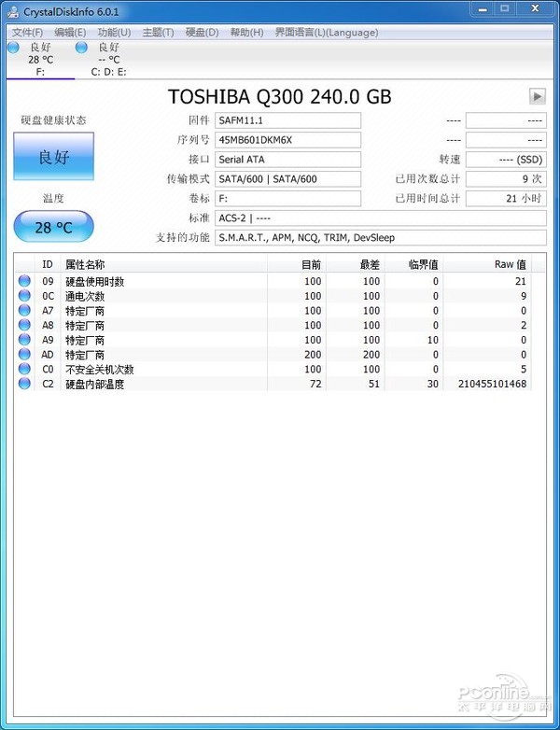Open the 主题(T) menu
Image resolution: width=560 pixels, height=730 pixels.
[158, 33]
